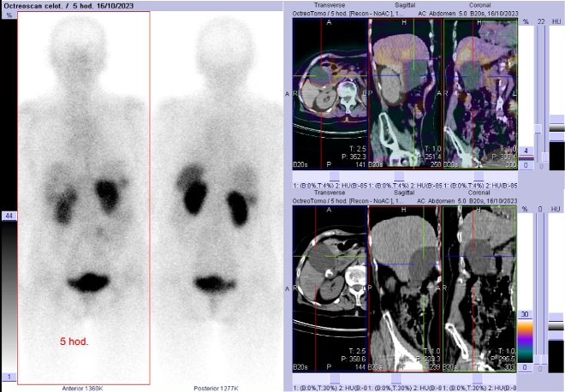Adjust the upper blend slider handle at 22
Viewport: 565px width, 392px height.
click(x=538, y=129)
